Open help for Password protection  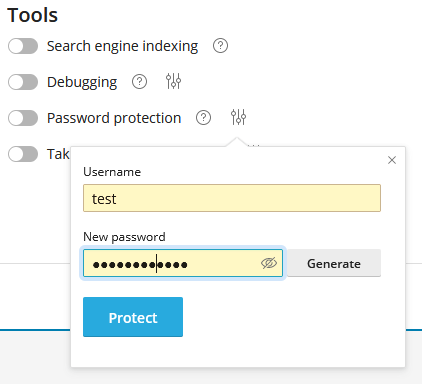click(203, 118)
